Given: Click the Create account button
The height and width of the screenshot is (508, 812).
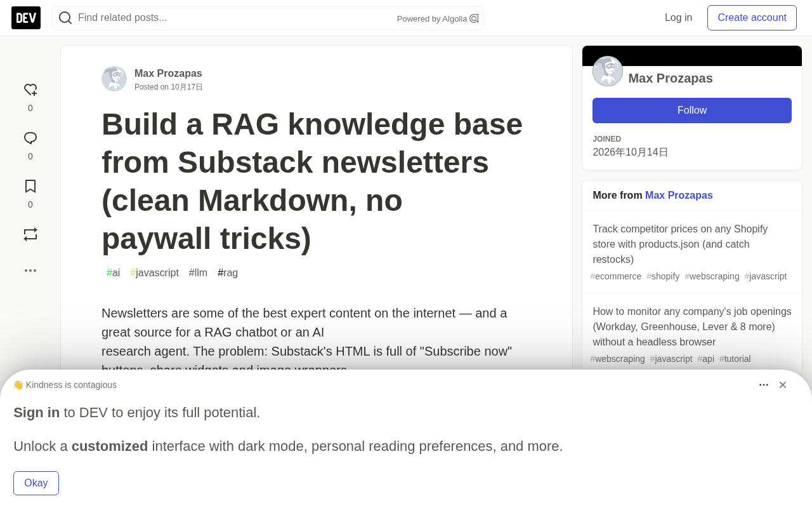Looking at the screenshot, I should pos(752,18).
